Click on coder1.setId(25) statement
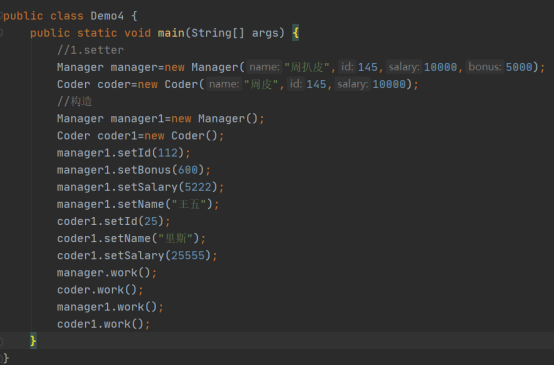The height and width of the screenshot is (365, 554). pos(113,221)
